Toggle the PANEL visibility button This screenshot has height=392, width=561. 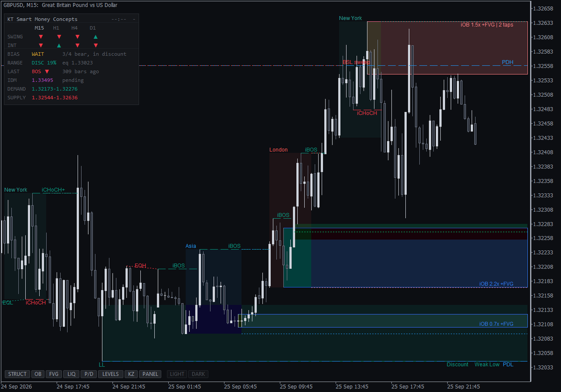tap(150, 374)
